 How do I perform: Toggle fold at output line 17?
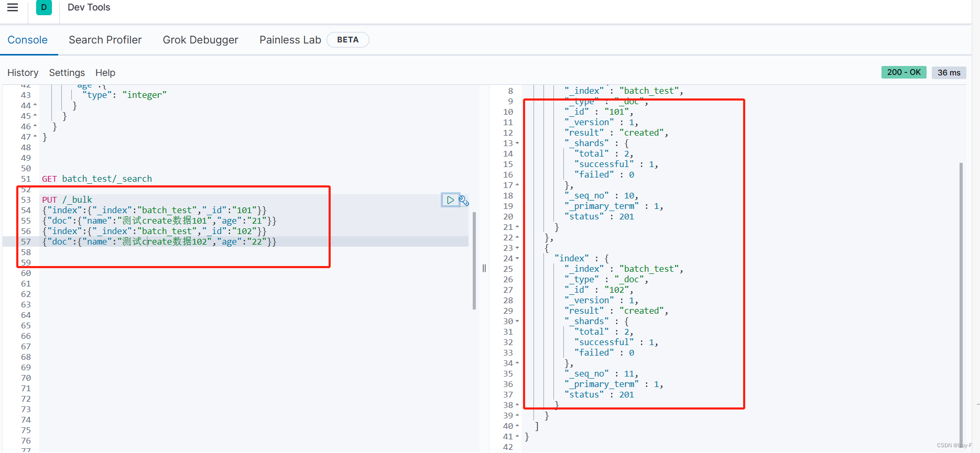click(x=517, y=185)
